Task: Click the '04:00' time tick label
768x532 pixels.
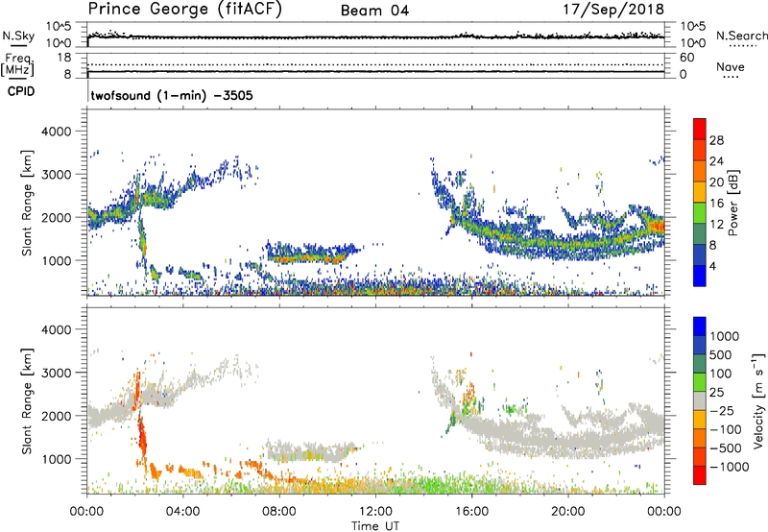Action: coord(182,512)
